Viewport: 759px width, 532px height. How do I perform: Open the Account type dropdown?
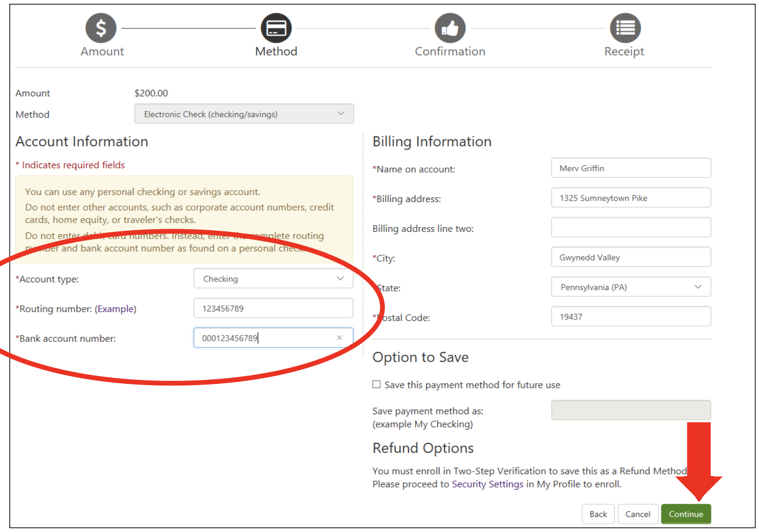pos(273,278)
